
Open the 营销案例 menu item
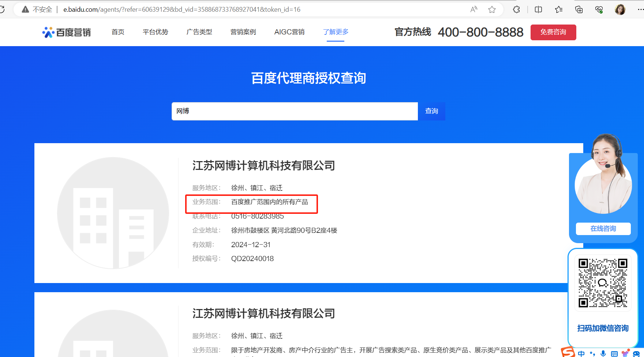[243, 32]
